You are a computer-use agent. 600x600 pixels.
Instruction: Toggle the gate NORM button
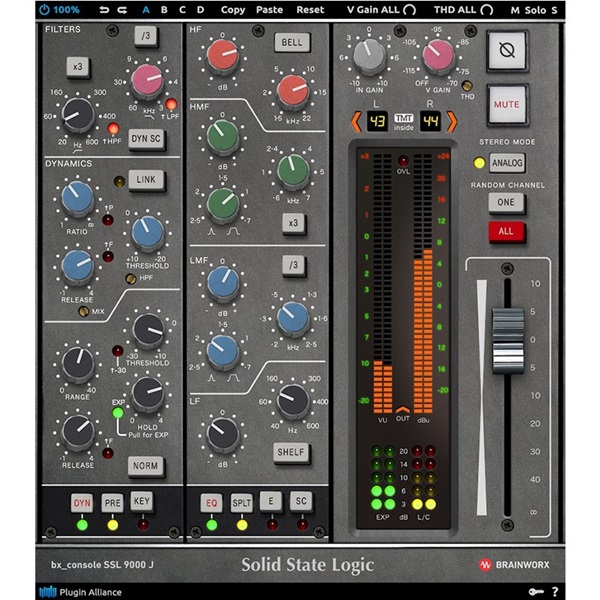(x=145, y=466)
